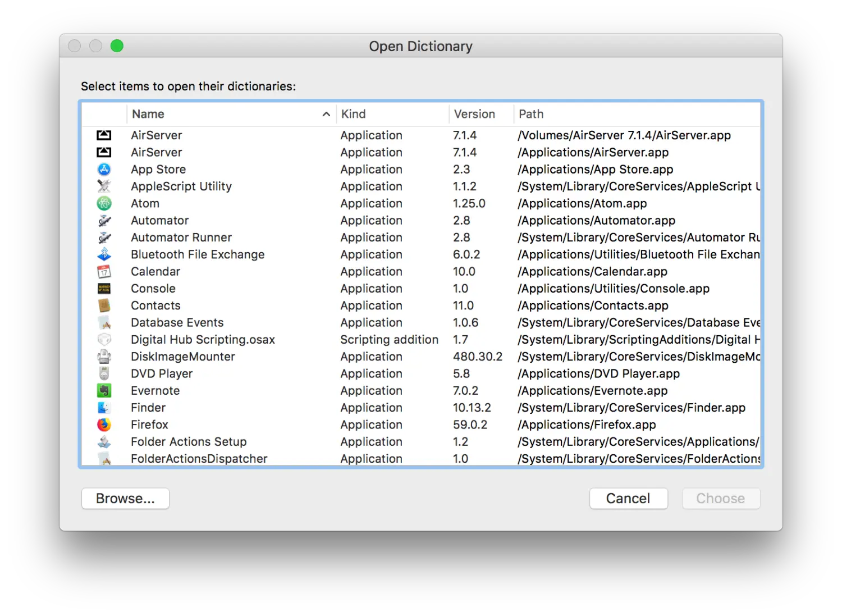This screenshot has width=842, height=616.
Task: Click the /Applications/Firefox.app path
Action: [x=587, y=425]
